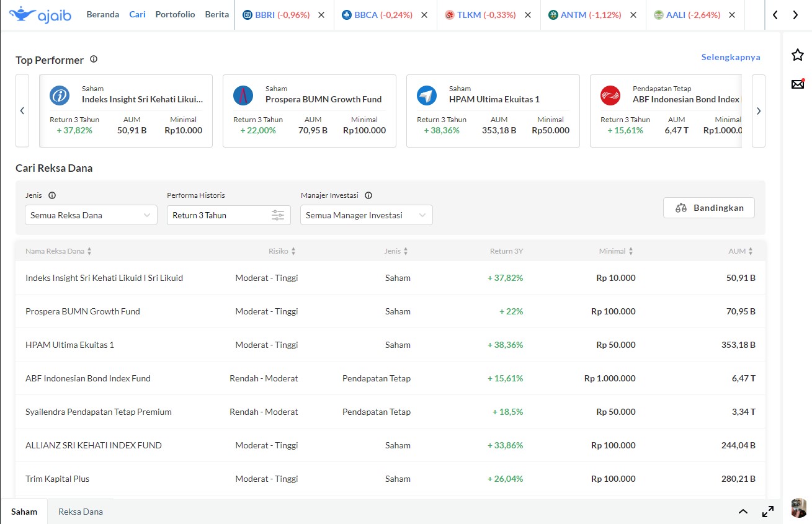Go to Beranda menu
The width and height of the screenshot is (812, 524).
(103, 14)
